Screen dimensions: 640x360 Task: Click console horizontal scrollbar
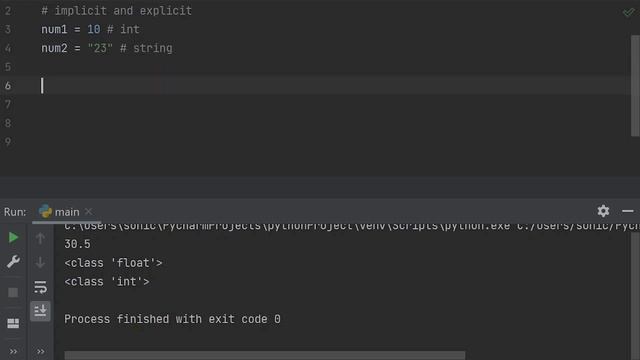pos(264,355)
